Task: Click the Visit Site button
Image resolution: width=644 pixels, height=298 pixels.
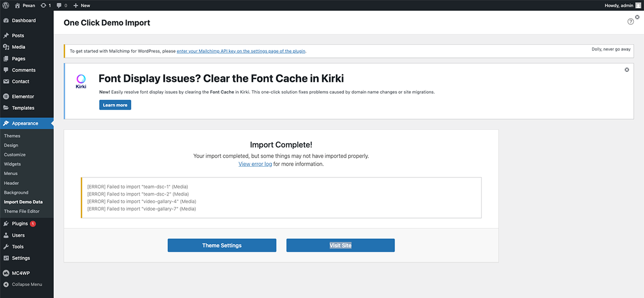Action: point(341,245)
